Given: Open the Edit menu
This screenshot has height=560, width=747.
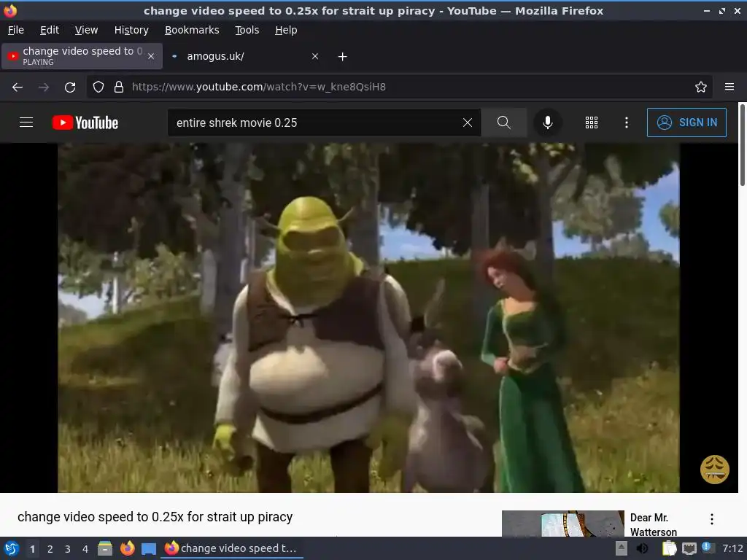Looking at the screenshot, I should coord(50,30).
